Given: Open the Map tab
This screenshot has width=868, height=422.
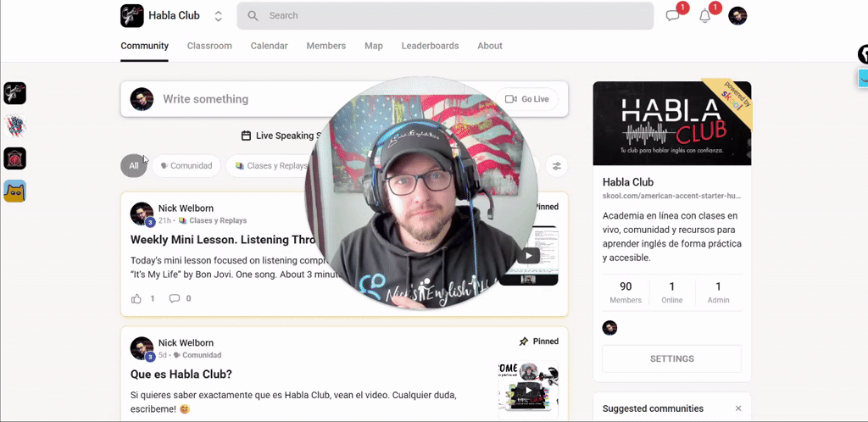Looking at the screenshot, I should coord(374,46).
